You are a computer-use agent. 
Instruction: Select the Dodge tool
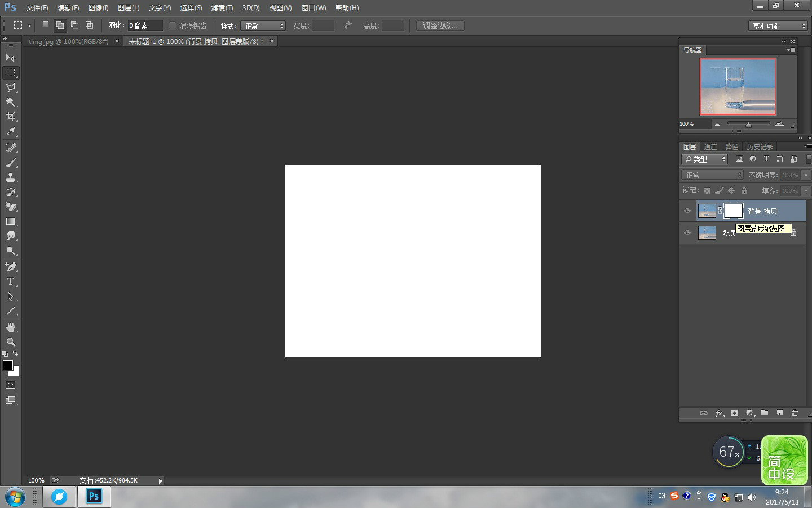click(10, 251)
